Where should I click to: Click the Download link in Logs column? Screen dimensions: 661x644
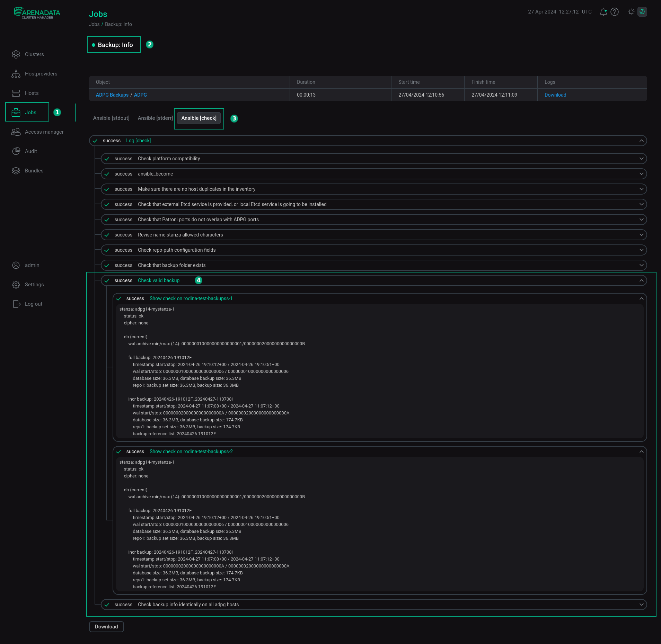click(x=555, y=95)
